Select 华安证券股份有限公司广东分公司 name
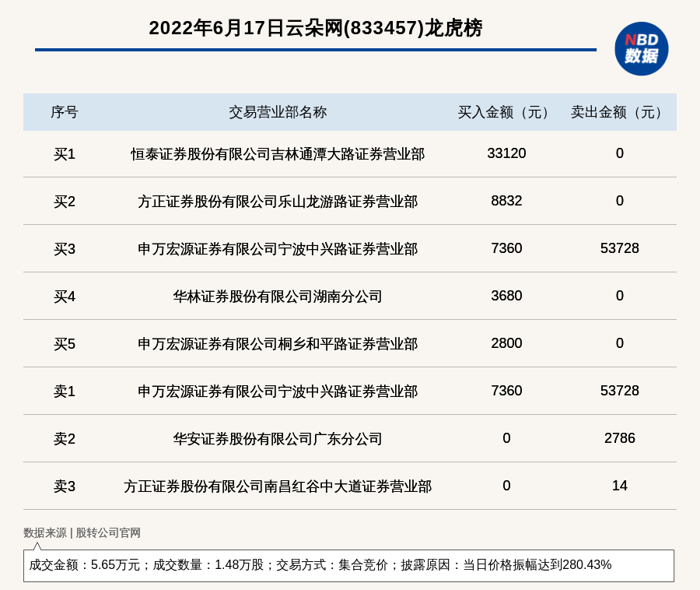 278,438
